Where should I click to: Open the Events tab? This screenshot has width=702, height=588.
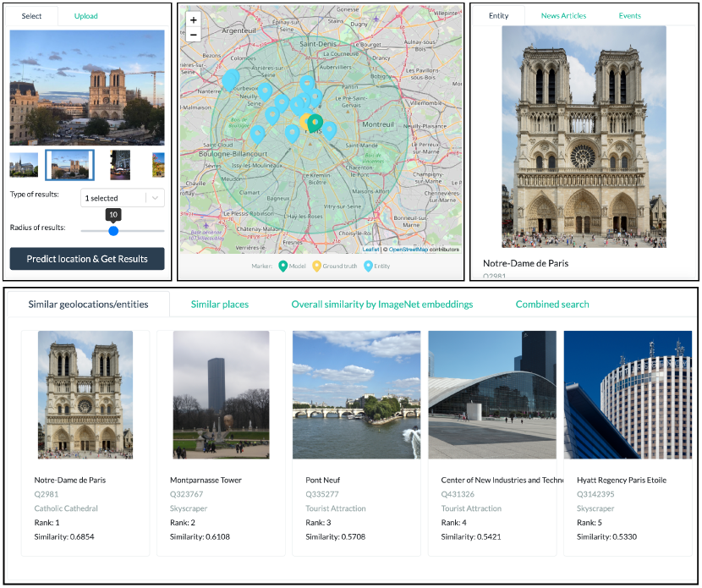point(630,16)
